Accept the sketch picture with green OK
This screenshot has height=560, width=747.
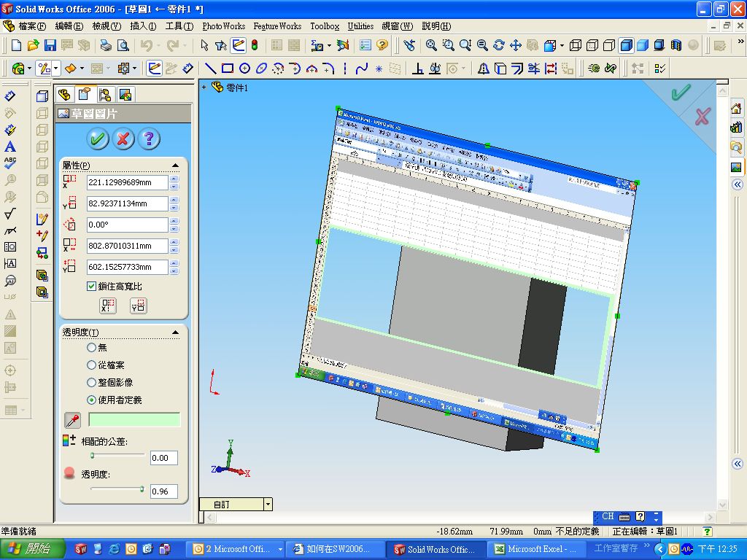98,139
